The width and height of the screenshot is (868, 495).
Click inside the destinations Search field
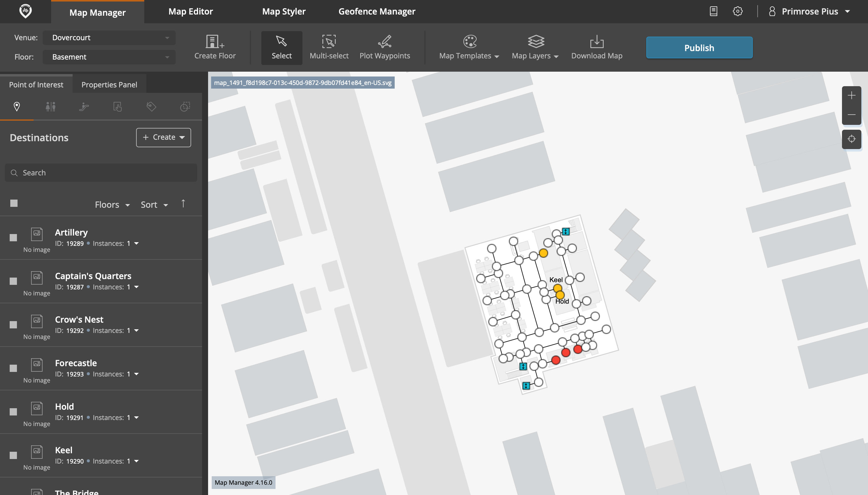101,172
